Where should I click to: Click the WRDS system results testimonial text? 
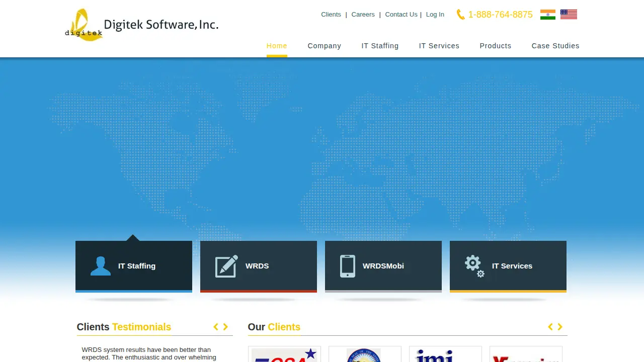[149, 354]
